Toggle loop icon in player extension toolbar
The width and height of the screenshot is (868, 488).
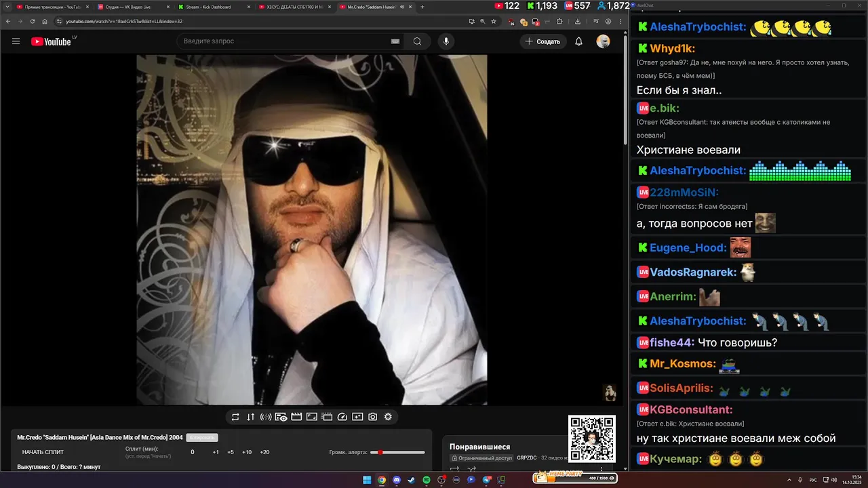pyautogui.click(x=235, y=417)
